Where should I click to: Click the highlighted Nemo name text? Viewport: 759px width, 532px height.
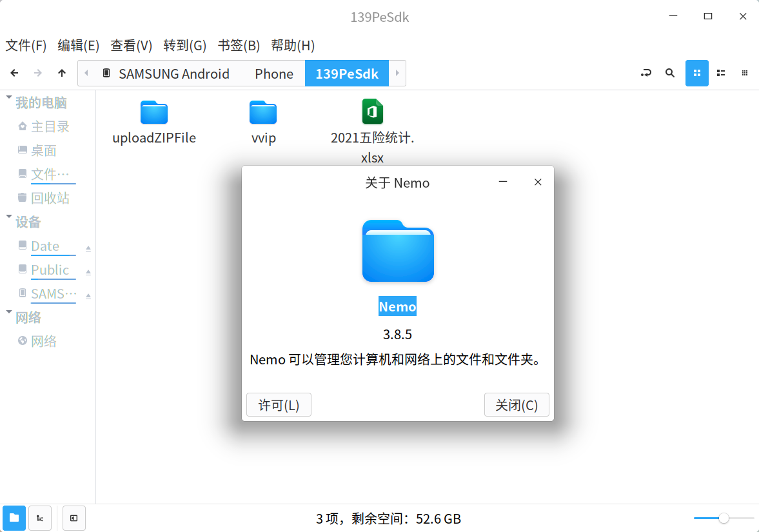[397, 306]
